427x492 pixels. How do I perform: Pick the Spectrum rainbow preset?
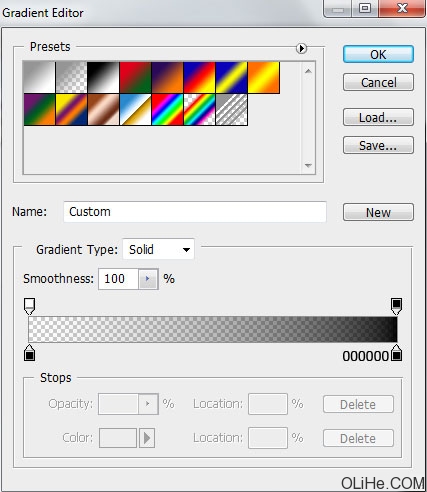click(x=167, y=110)
